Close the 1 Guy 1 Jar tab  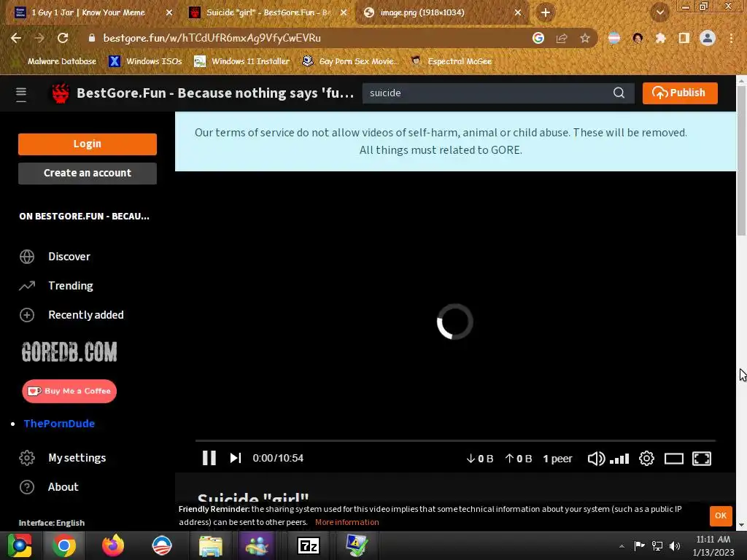point(169,13)
